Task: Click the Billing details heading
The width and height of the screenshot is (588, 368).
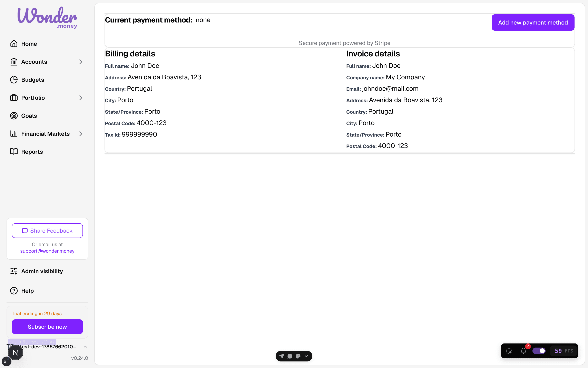Action: pyautogui.click(x=130, y=54)
